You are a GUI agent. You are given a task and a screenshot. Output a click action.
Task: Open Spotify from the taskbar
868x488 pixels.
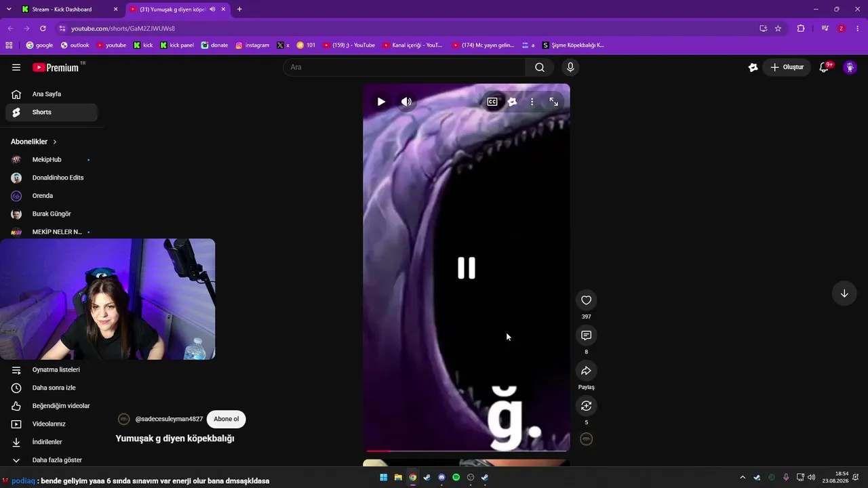pyautogui.click(x=456, y=478)
